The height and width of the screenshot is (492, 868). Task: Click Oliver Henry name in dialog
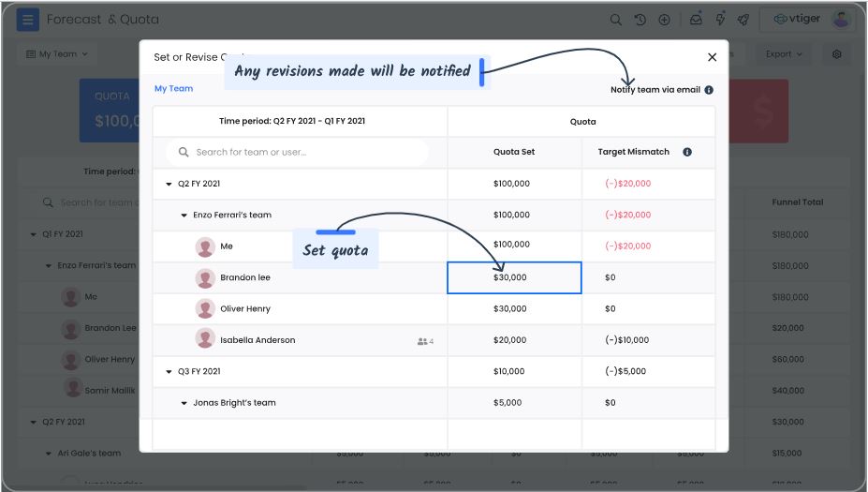pos(245,309)
